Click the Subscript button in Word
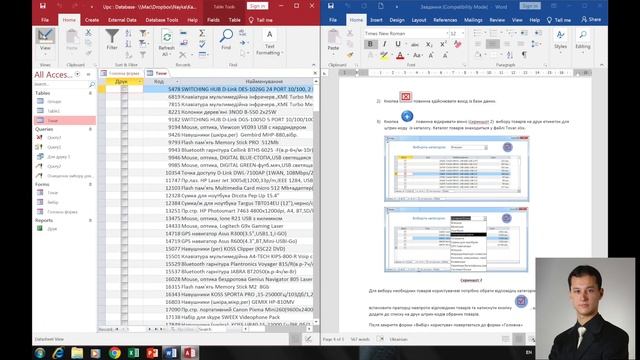Image resolution: width=640 pixels, height=360 pixels. (x=429, y=44)
